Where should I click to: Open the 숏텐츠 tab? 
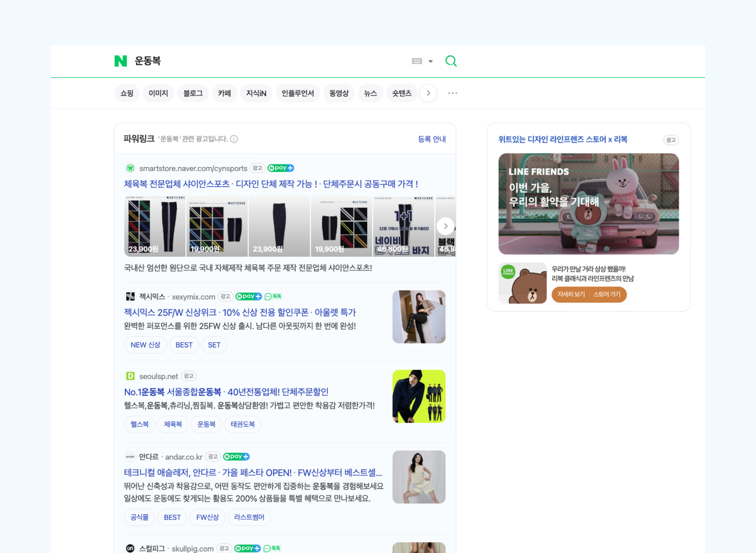(402, 93)
